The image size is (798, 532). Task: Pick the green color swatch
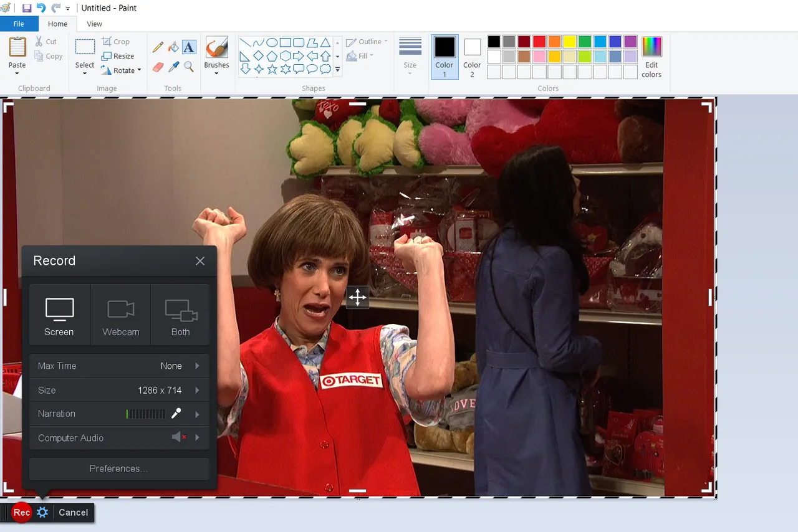585,42
